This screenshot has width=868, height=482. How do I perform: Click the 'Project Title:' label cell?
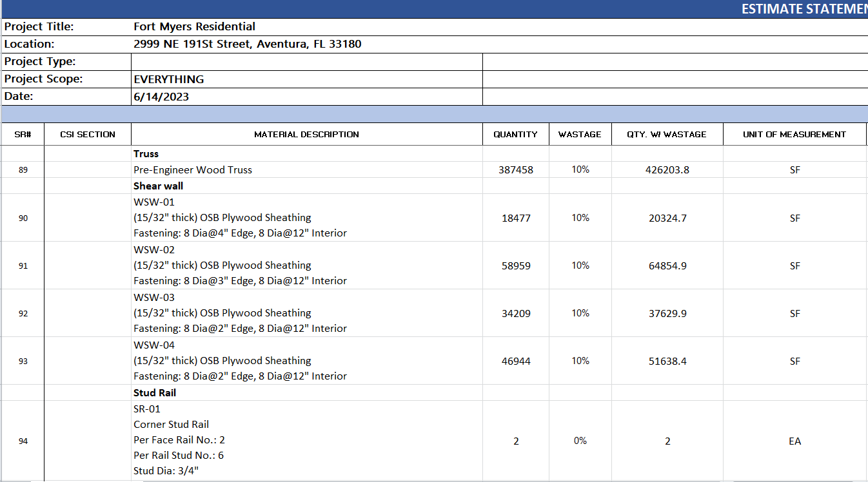pyautogui.click(x=66, y=27)
